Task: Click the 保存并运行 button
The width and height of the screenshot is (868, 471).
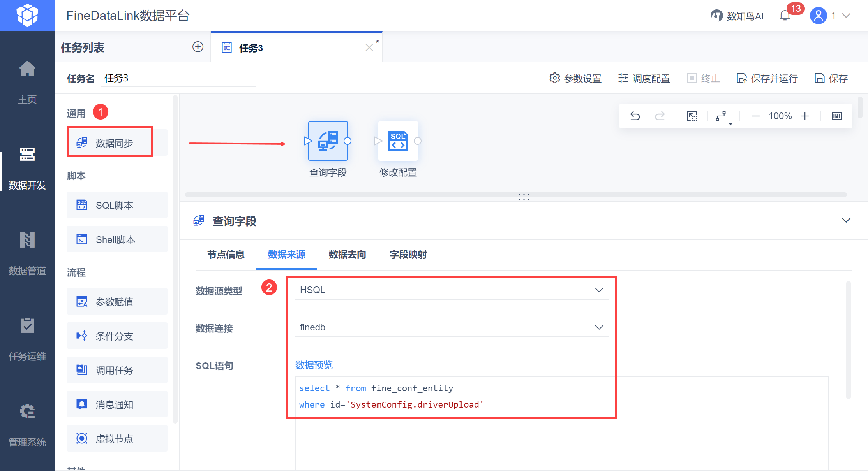Action: tap(767, 78)
